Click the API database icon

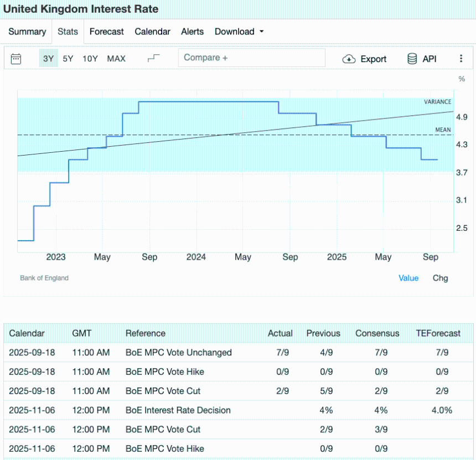pyautogui.click(x=412, y=59)
